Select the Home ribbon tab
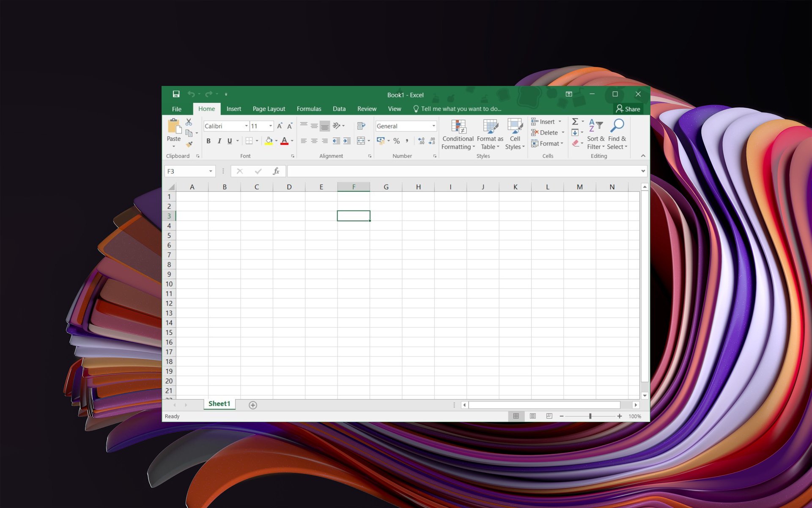 [206, 109]
